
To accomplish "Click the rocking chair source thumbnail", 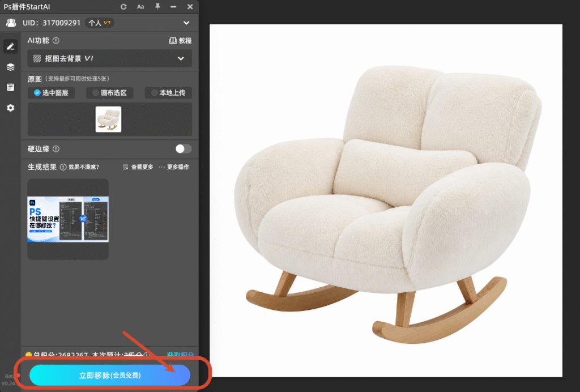I will (108, 120).
